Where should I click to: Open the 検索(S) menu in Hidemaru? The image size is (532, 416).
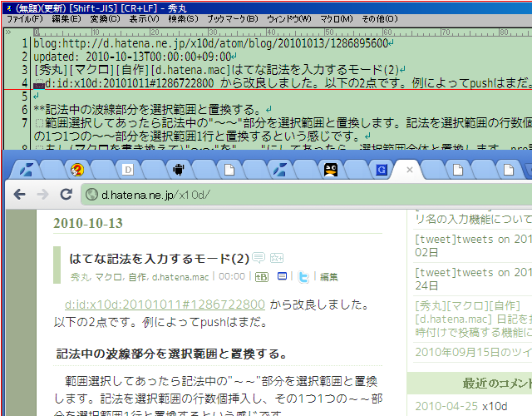183,18
